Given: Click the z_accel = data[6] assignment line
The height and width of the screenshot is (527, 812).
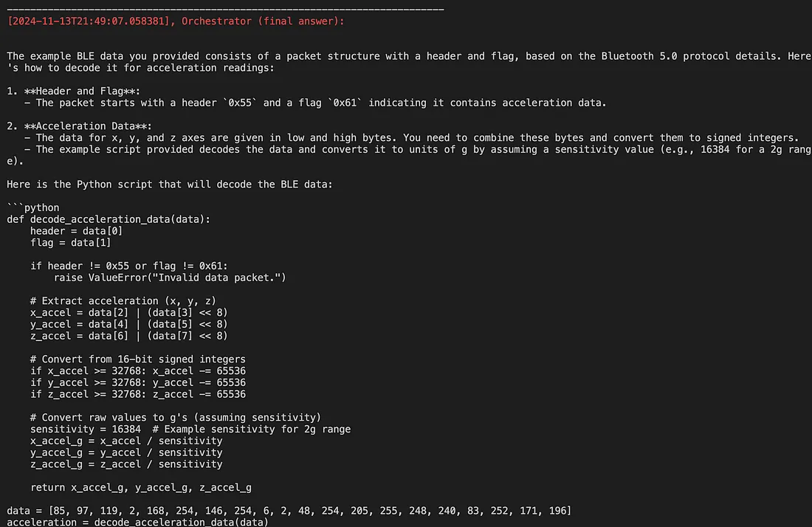Looking at the screenshot, I should click(129, 336).
